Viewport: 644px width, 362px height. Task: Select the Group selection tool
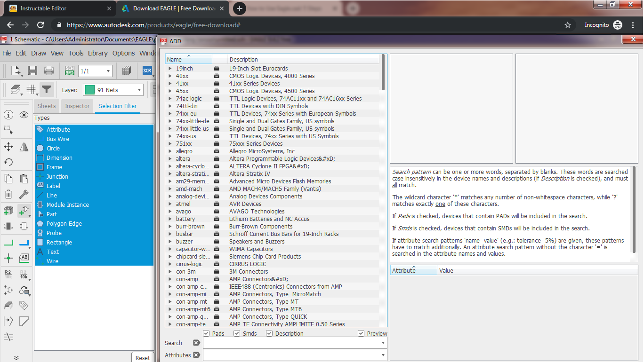[8, 130]
